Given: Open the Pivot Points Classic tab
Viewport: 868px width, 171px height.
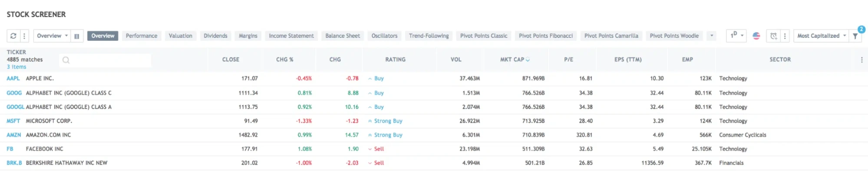Looking at the screenshot, I should [484, 36].
